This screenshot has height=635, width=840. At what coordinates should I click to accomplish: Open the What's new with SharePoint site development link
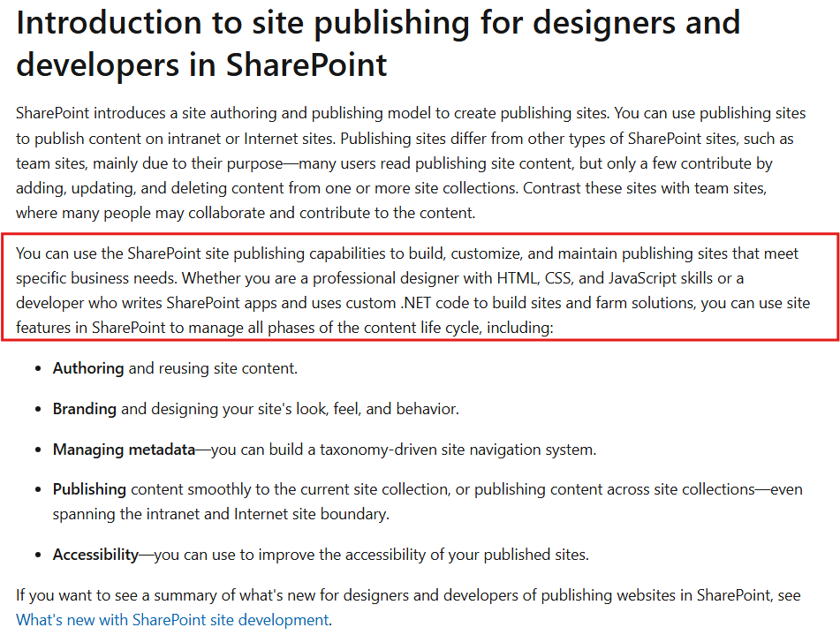click(x=172, y=620)
